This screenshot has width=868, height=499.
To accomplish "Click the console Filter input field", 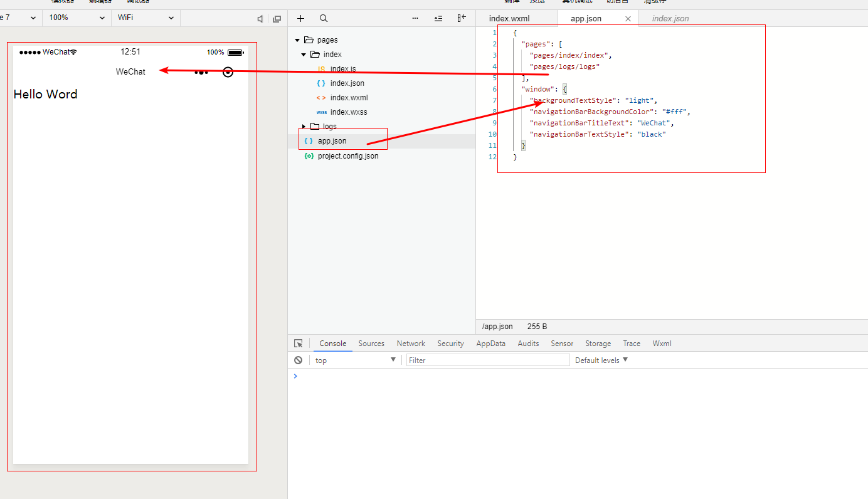I will 488,360.
